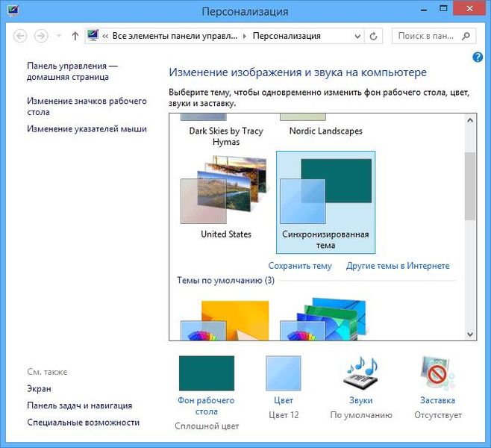Click the light blue Цвет swatch
491x448 pixels.
tap(284, 373)
